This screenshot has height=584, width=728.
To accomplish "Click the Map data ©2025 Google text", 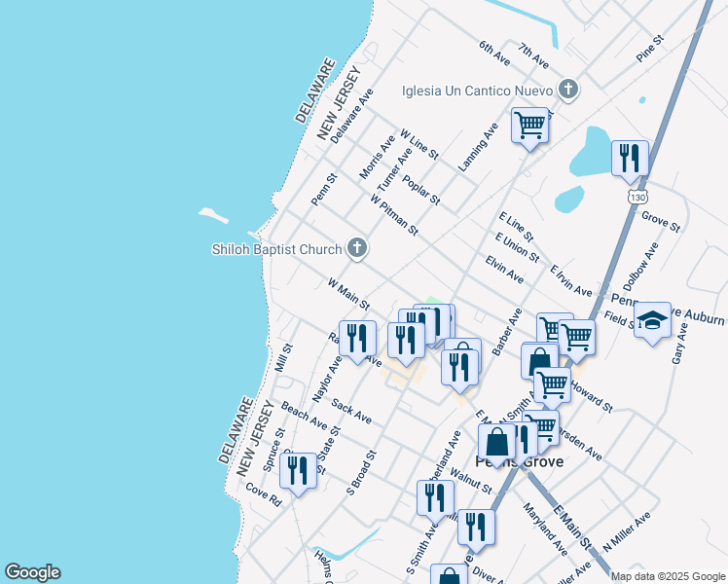I will click(667, 576).
